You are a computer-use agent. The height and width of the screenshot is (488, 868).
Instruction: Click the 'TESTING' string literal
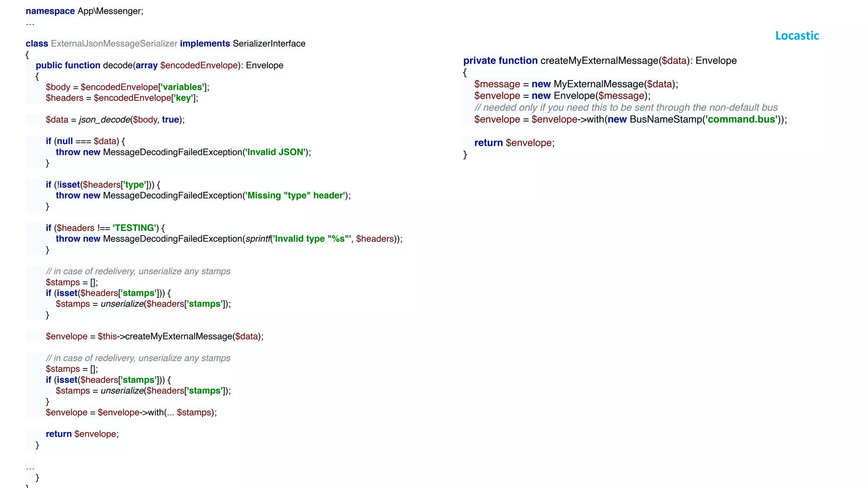pos(134,228)
